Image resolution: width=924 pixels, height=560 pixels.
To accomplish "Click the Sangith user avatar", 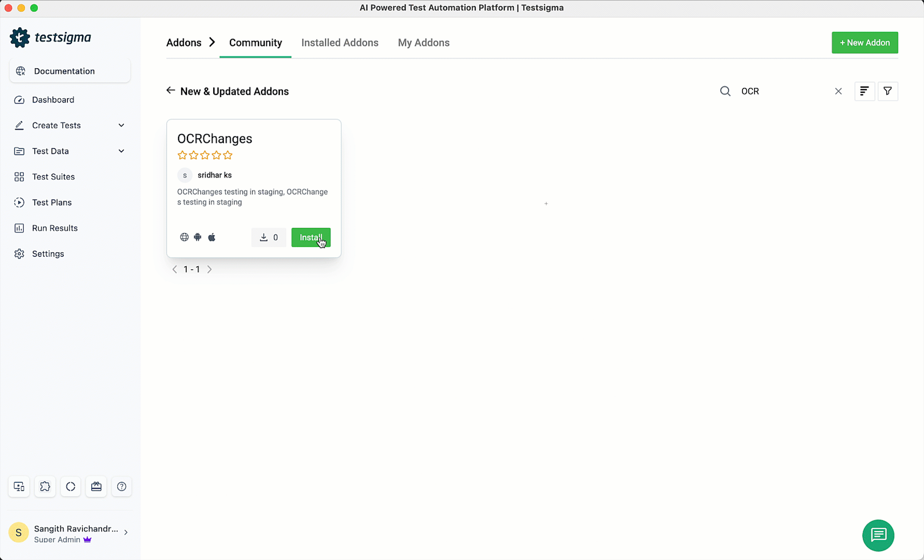I will point(18,532).
